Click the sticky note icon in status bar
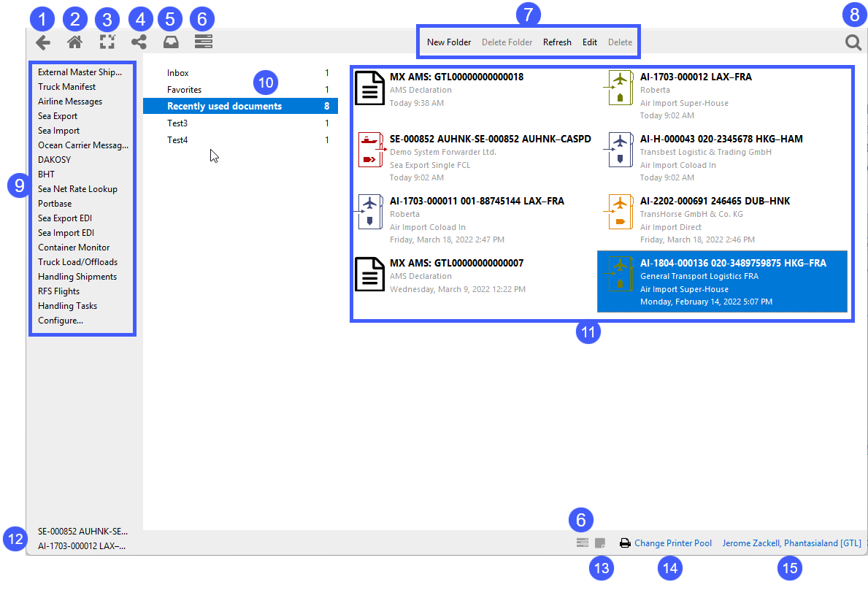The height and width of the screenshot is (590, 868). coord(600,543)
